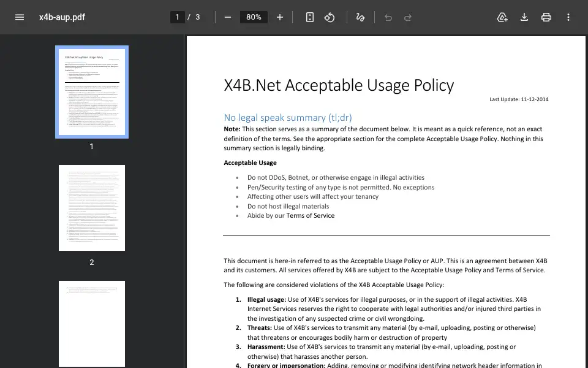Image resolution: width=588 pixels, height=368 pixels.
Task: Redo the annotation
Action: pyautogui.click(x=408, y=17)
